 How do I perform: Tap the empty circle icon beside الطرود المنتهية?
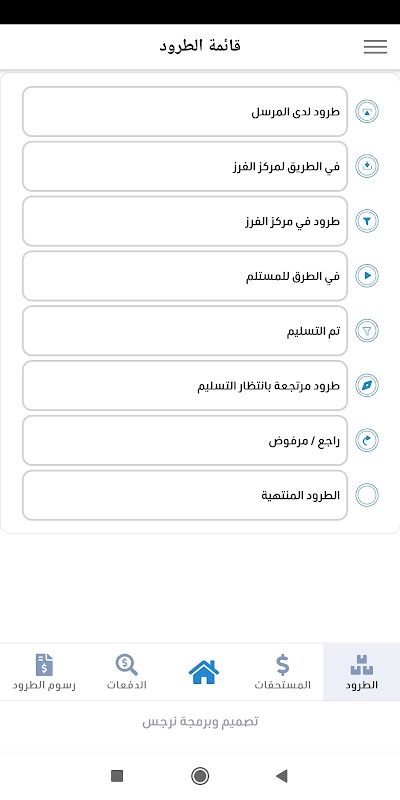click(x=367, y=495)
